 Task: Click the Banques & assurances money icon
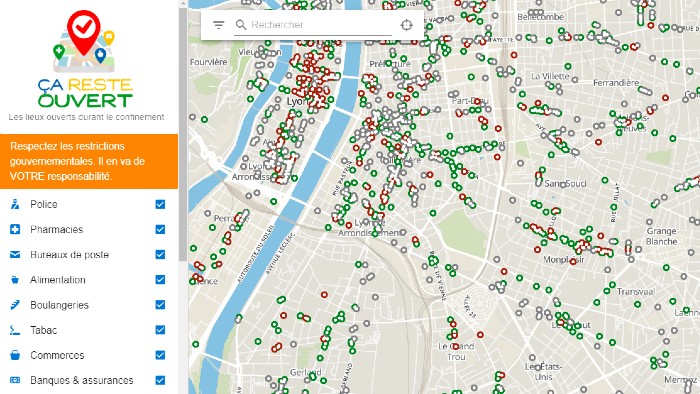(15, 380)
